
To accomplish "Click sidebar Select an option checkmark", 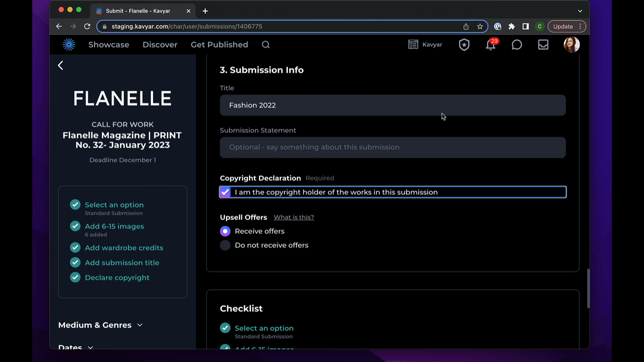I will pyautogui.click(x=75, y=205).
